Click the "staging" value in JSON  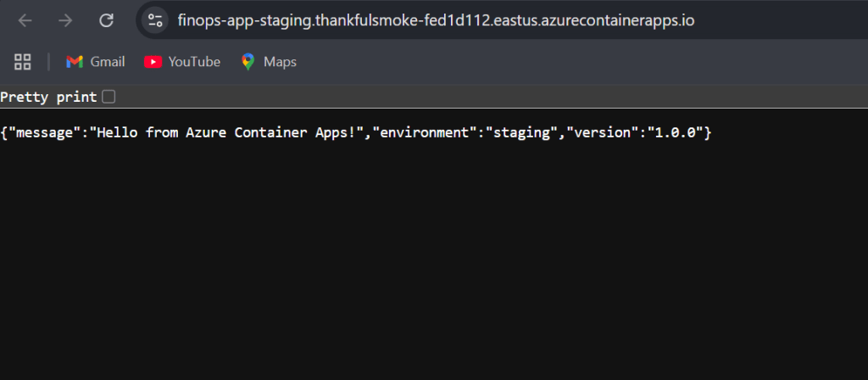tap(517, 132)
